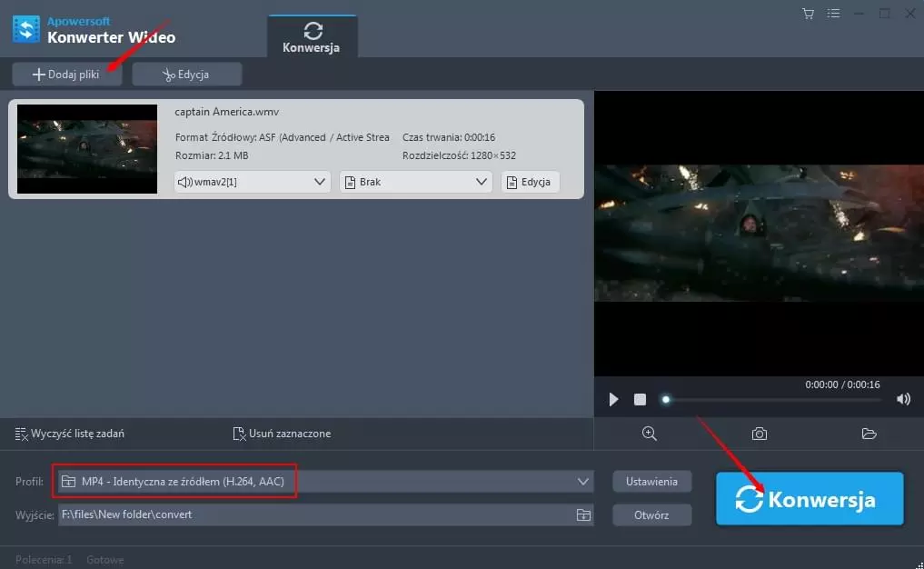924x569 pixels.
Task: Open the snapshot folder icon under preview
Action: pyautogui.click(x=869, y=434)
